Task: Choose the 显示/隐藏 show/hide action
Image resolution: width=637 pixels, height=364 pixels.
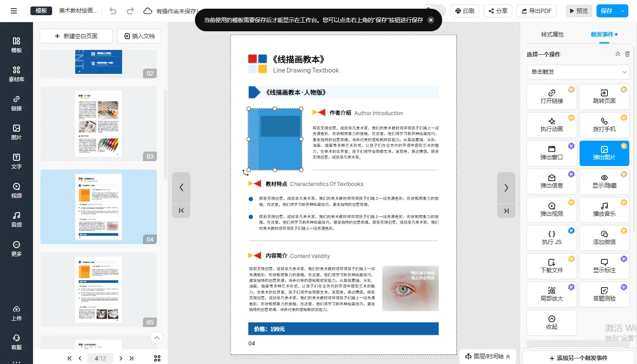Action: point(604,182)
